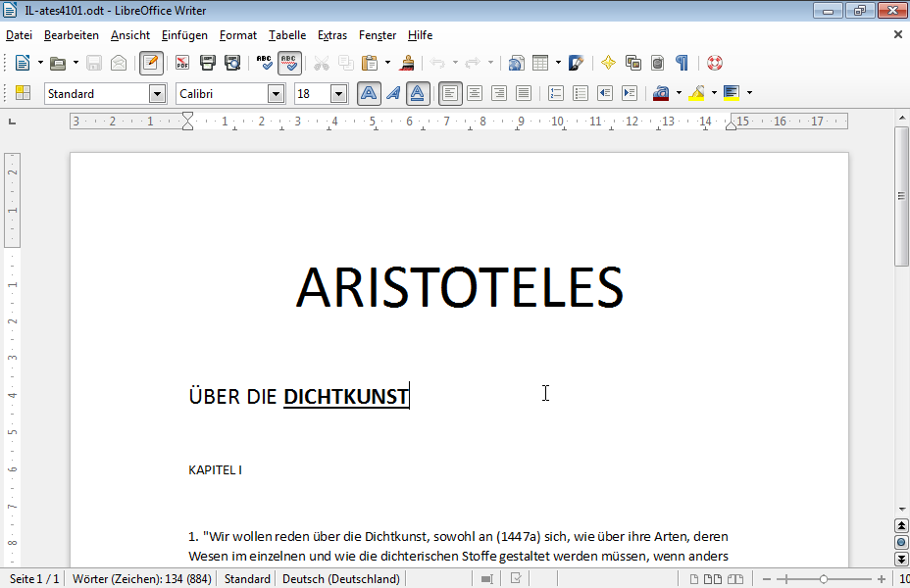Click the Save document icon
This screenshot has height=588, width=910.
(94, 63)
